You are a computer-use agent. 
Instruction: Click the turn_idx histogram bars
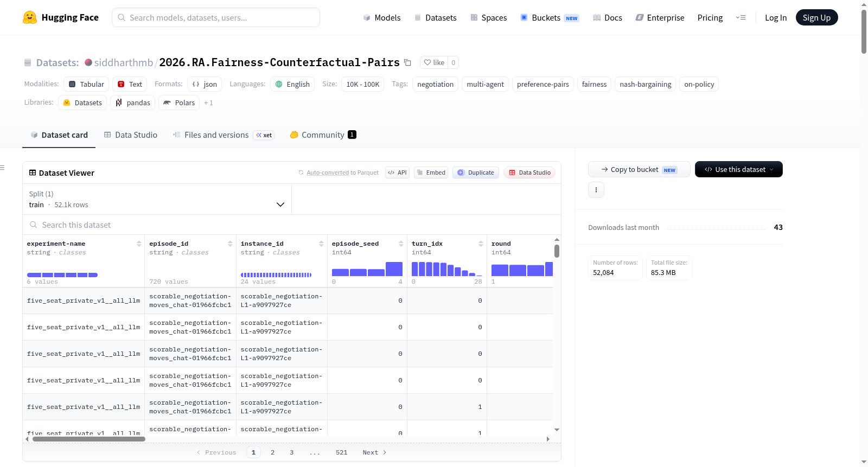[x=447, y=269]
